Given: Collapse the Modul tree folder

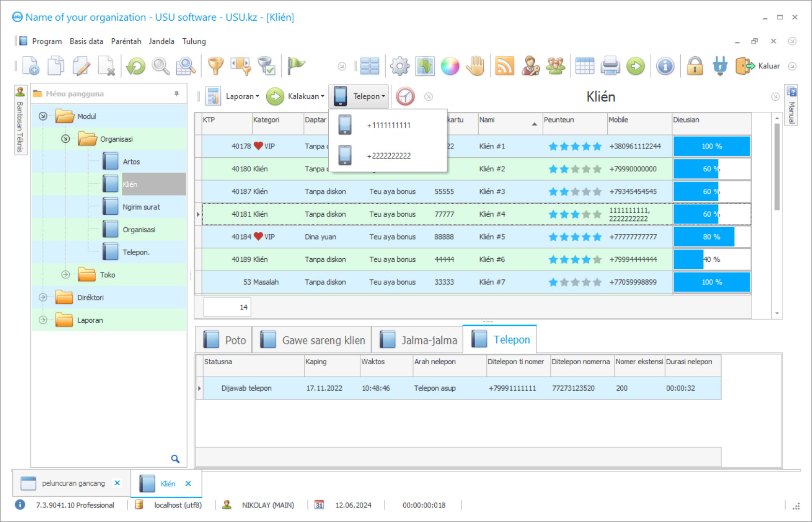Looking at the screenshot, I should coord(43,116).
